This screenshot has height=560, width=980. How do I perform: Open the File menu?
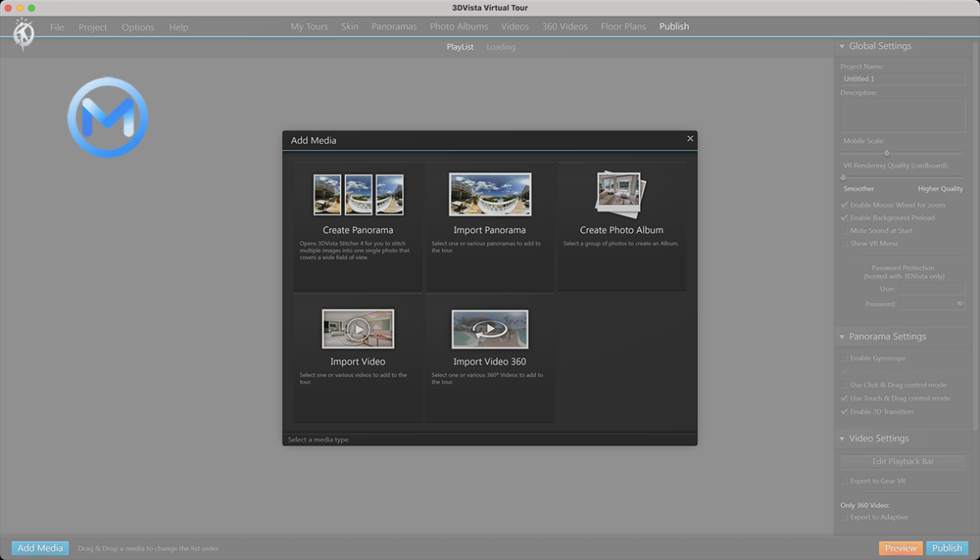(57, 27)
